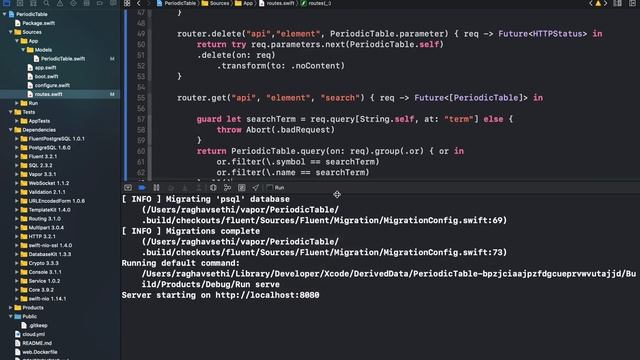Toggle breakpoints activation in debug bar
Viewport: 640px width, 360px height.
click(142, 187)
